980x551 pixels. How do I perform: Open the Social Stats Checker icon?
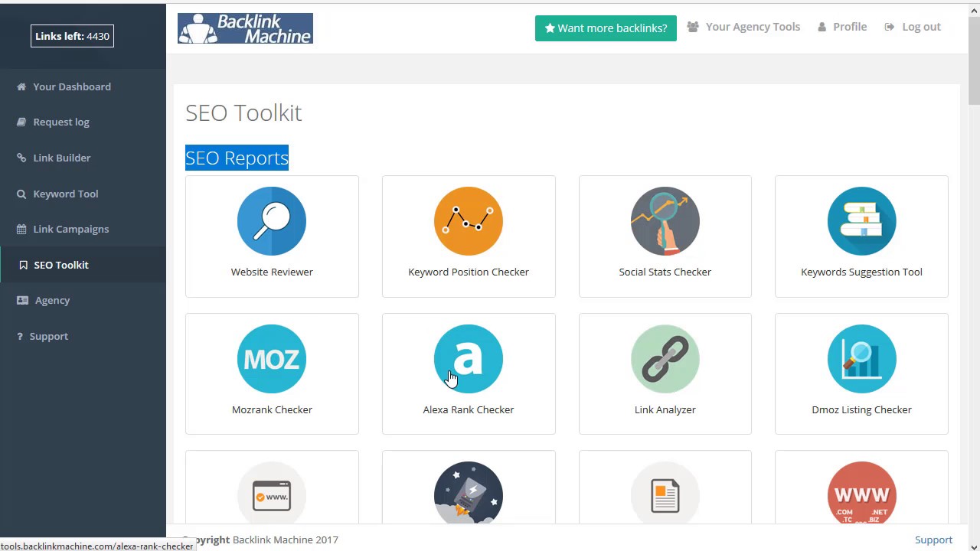pyautogui.click(x=665, y=221)
